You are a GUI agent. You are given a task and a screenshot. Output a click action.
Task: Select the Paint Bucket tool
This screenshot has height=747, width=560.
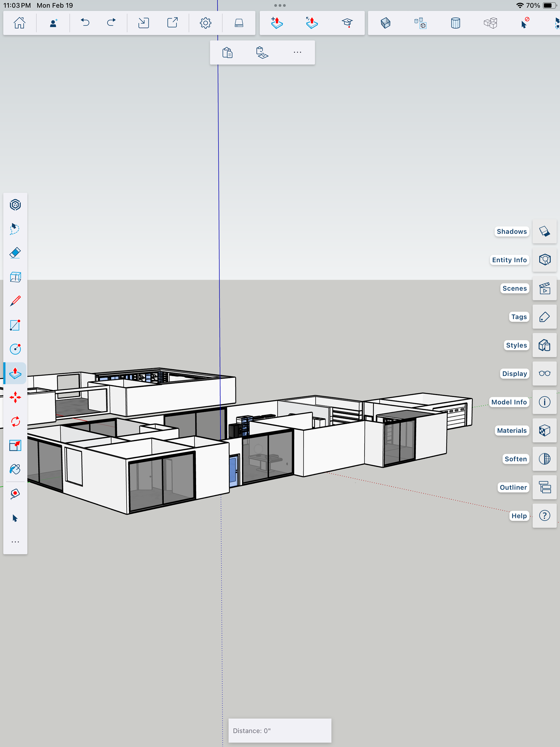15,469
